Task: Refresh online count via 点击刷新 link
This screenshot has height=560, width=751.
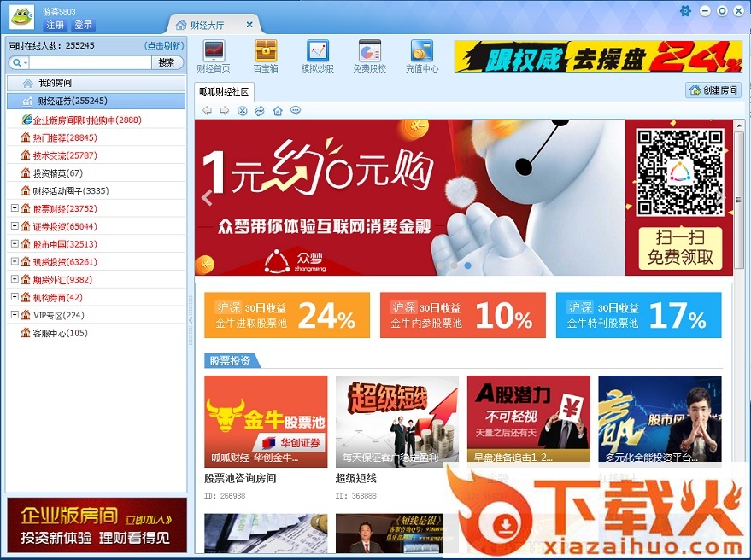Action: click(x=164, y=46)
